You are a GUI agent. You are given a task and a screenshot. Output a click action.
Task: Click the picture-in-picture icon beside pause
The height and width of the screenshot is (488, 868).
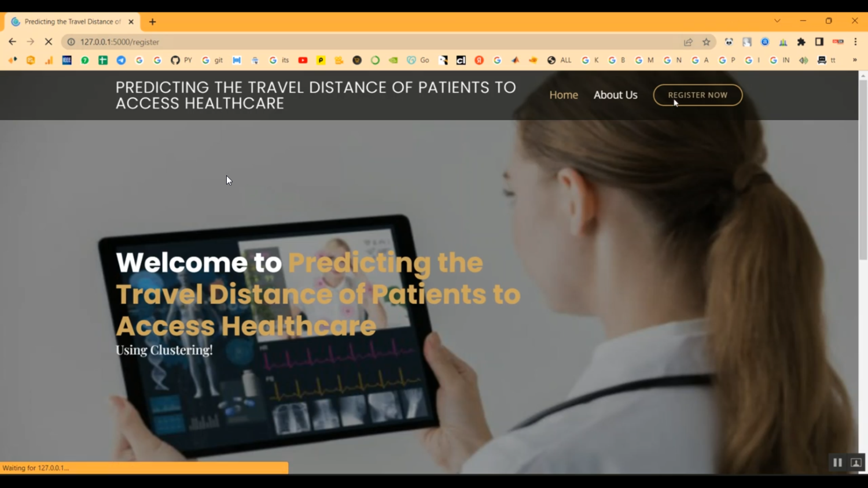856,462
